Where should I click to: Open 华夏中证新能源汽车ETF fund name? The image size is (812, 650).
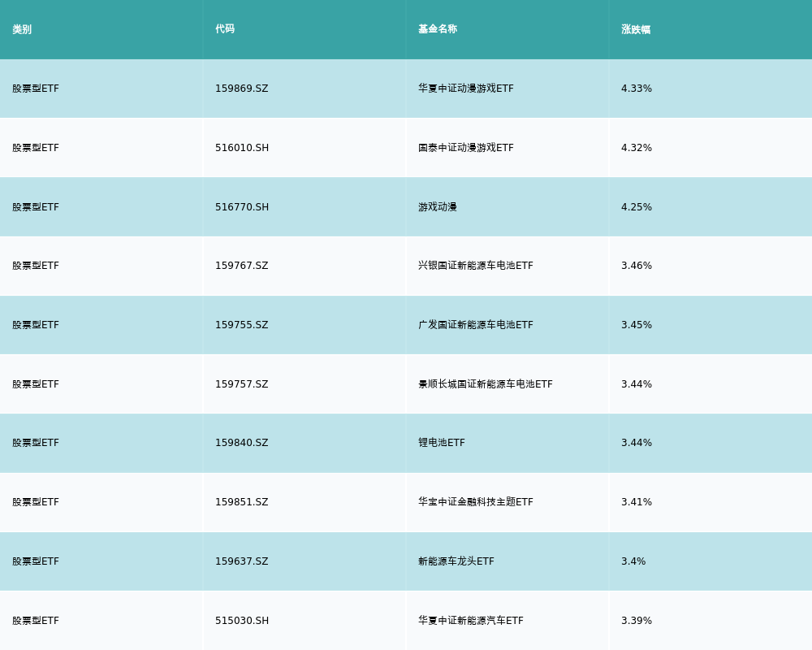coord(470,621)
